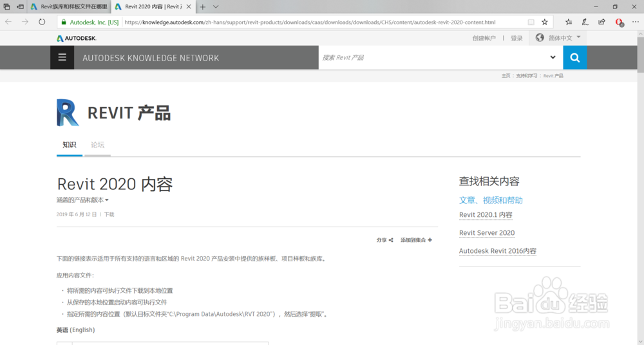Show the tab preview dropdown chevron

(216, 6)
